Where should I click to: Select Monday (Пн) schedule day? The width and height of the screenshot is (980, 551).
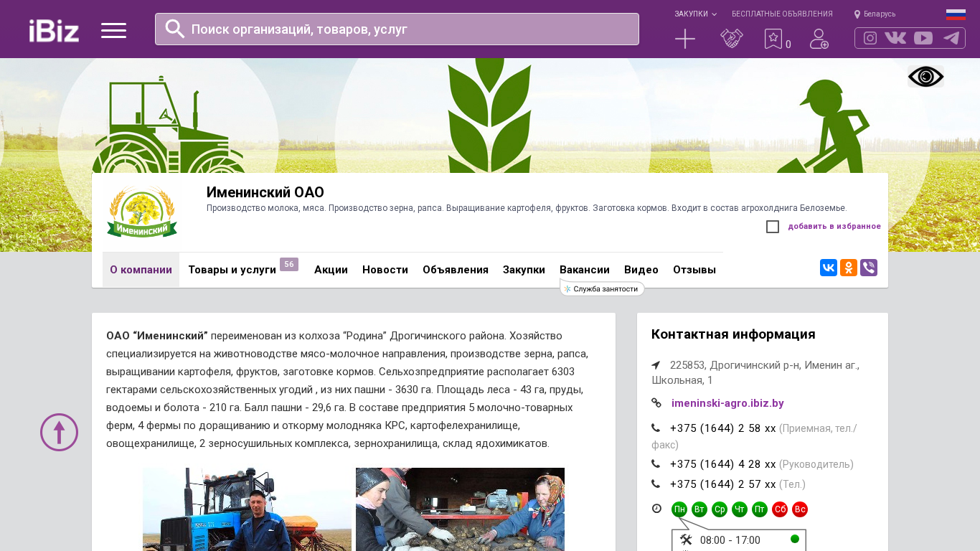(x=679, y=509)
